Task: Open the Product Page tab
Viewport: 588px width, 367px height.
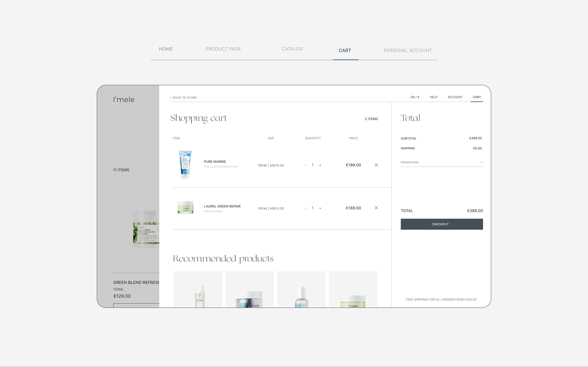Action: [x=223, y=49]
